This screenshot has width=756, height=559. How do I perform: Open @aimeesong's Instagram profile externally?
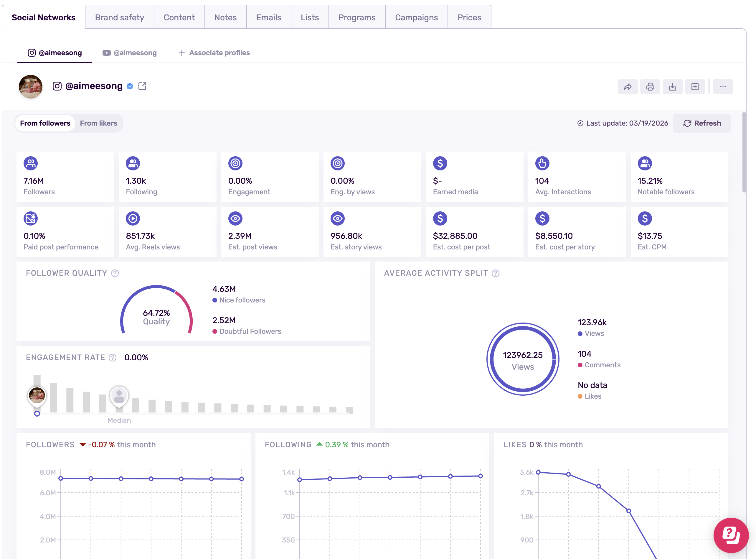142,86
